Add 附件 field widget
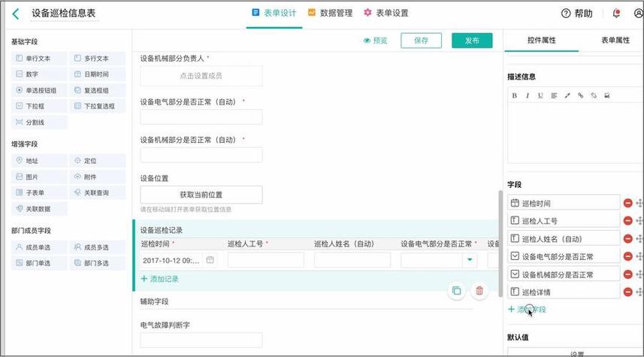 98,177
